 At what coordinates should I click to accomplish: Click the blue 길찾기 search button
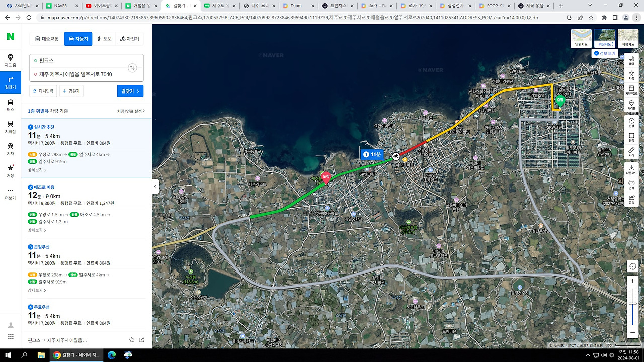130,91
